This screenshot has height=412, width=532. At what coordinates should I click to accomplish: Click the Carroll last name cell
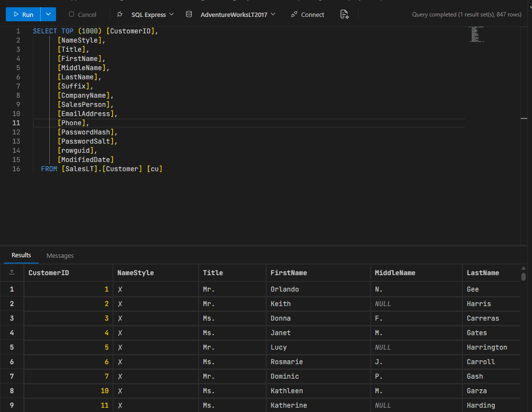[491, 362]
